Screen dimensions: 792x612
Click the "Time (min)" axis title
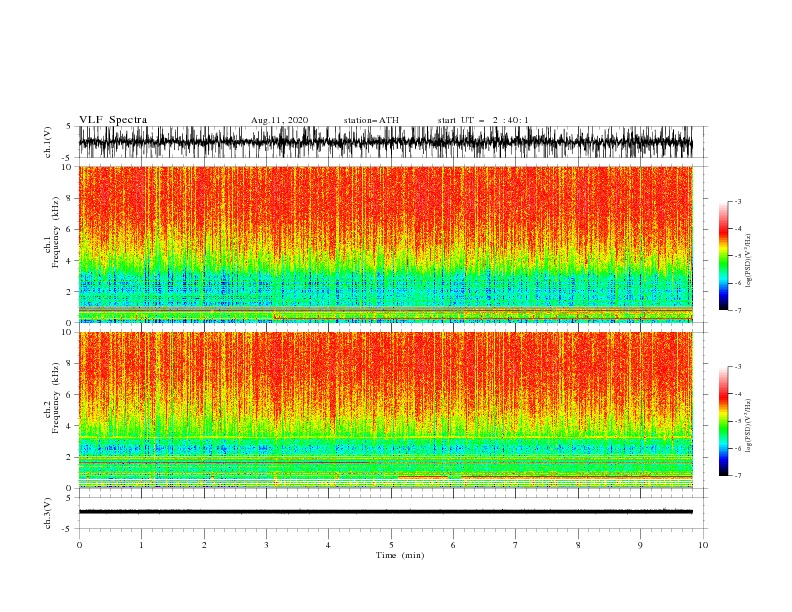(400, 555)
